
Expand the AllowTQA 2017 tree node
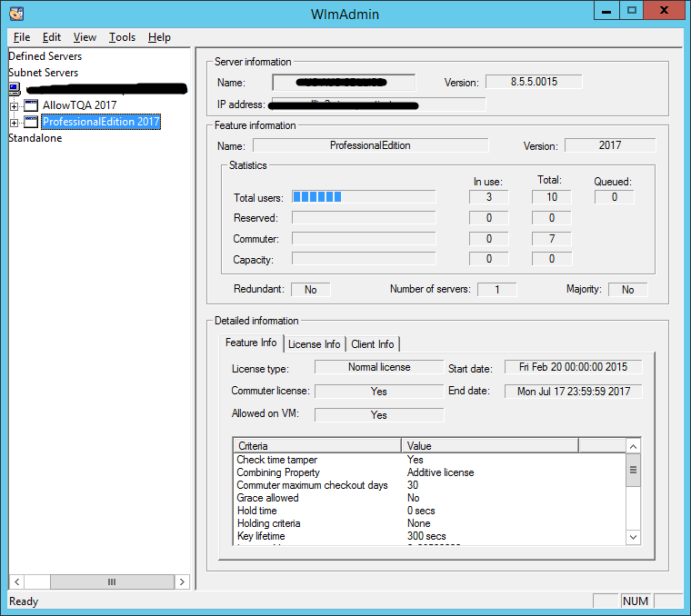(15, 106)
